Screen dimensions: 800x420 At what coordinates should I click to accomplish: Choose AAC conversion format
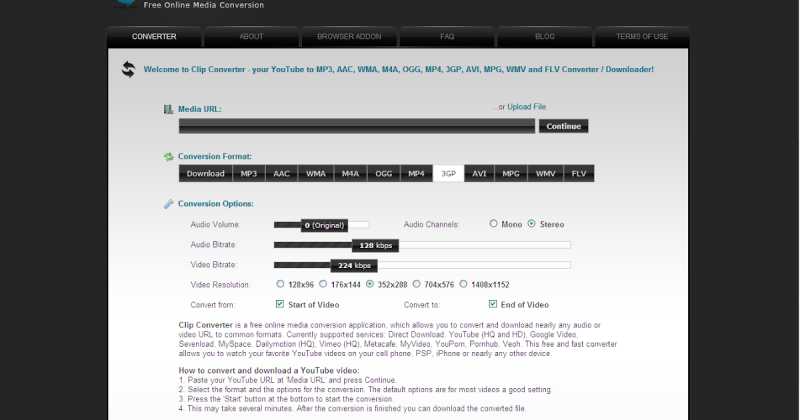click(x=281, y=174)
